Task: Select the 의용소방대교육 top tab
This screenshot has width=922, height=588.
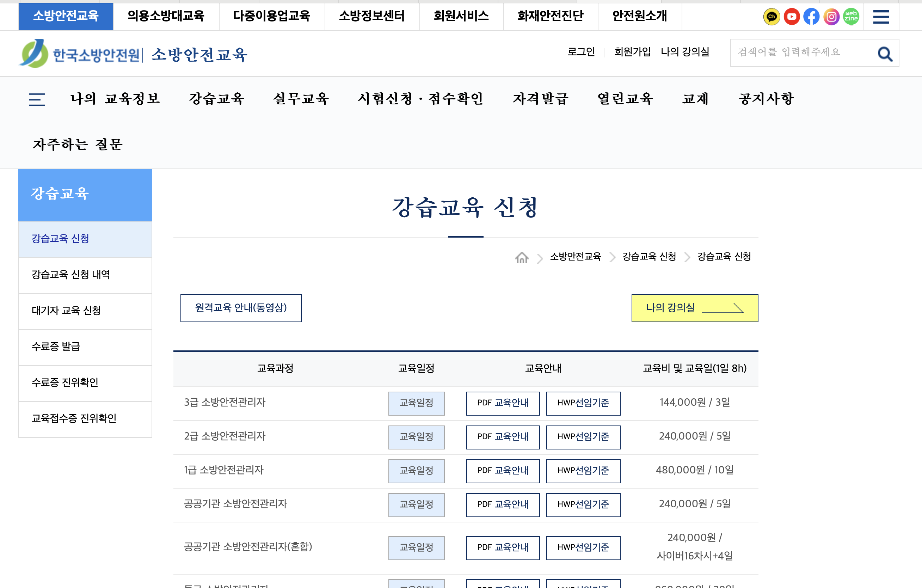Action: point(166,16)
